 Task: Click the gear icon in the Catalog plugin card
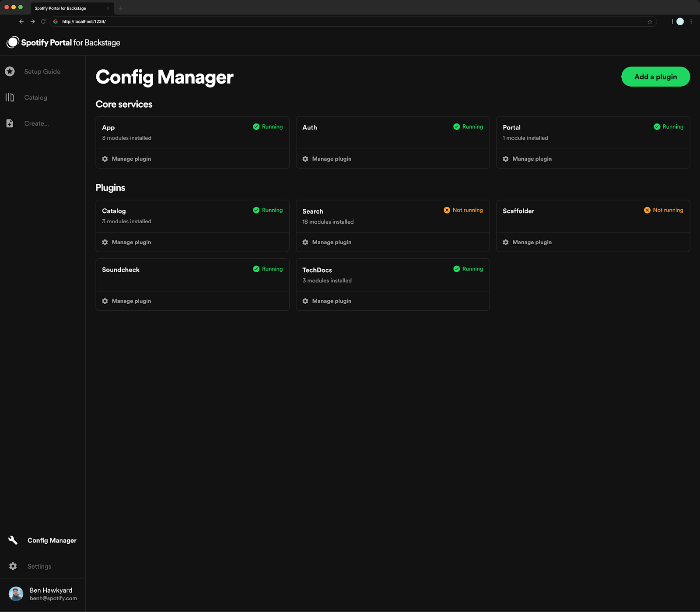(x=105, y=242)
